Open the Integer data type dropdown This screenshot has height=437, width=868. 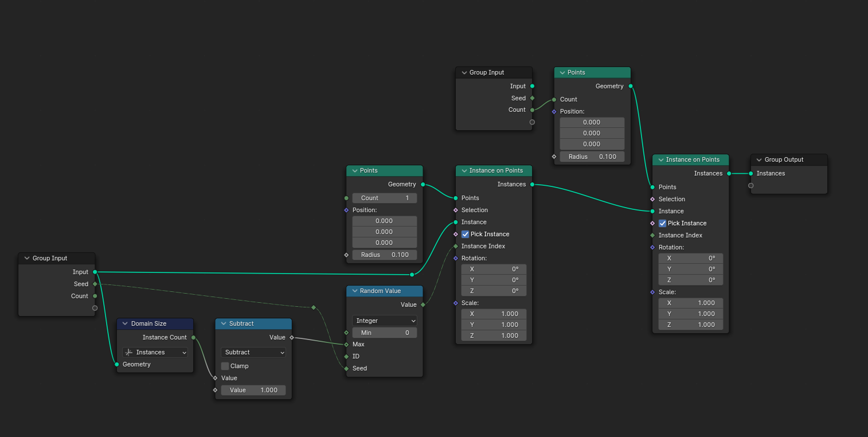(x=385, y=321)
